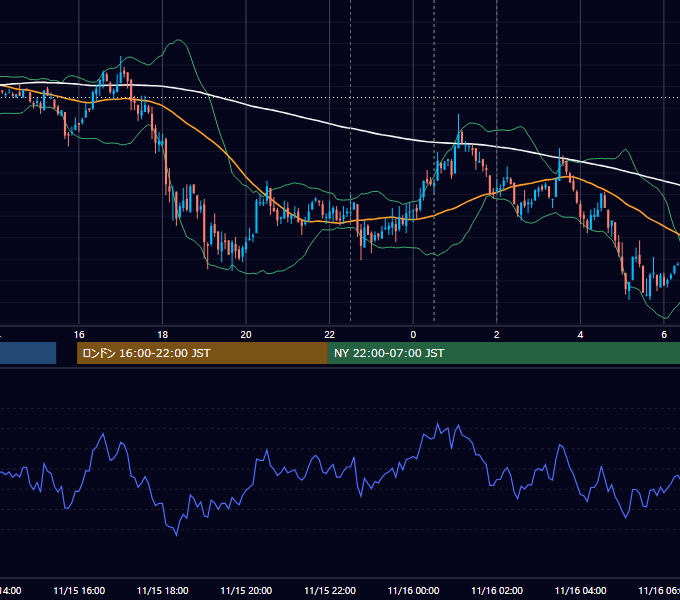Click the London session bar 16:00-22:00 JST
Screen dimensions: 680x600
tap(202, 353)
